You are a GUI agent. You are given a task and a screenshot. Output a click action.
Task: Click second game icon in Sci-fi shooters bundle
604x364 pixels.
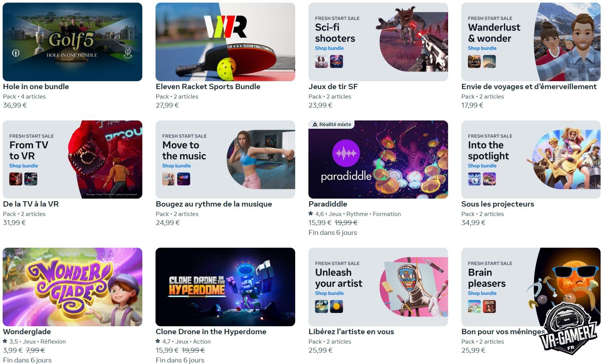click(x=336, y=61)
